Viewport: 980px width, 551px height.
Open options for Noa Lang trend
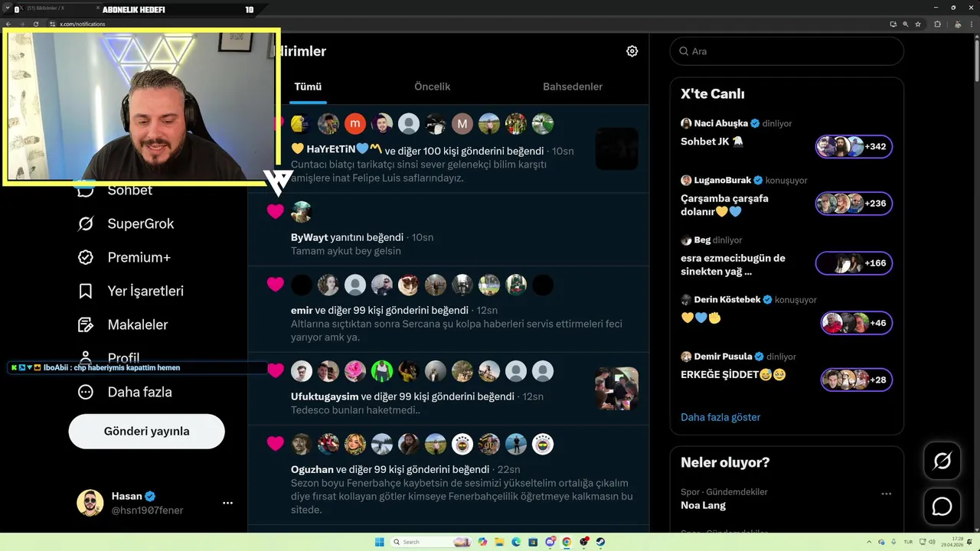click(x=886, y=494)
